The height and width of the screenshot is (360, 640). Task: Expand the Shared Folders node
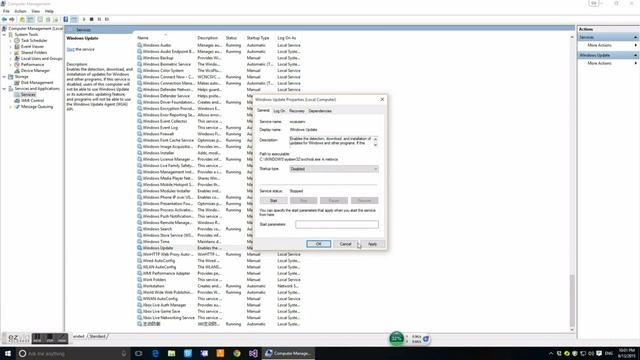point(11,53)
